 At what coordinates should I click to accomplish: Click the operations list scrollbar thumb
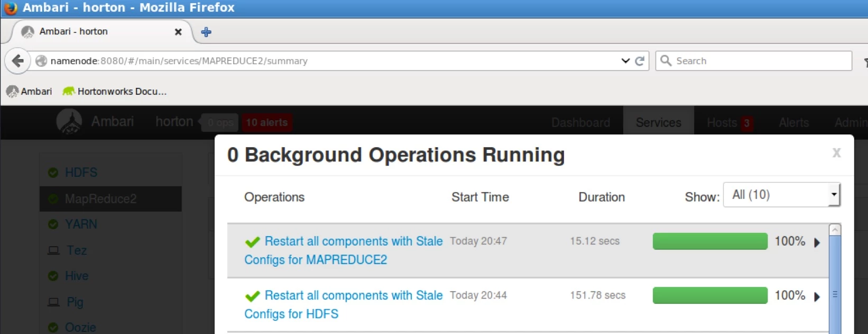pyautogui.click(x=835, y=286)
